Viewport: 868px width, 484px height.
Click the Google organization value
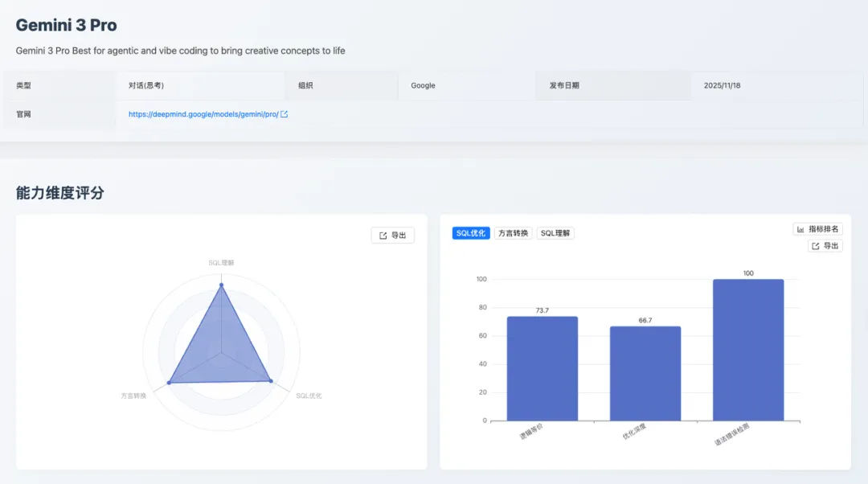point(423,85)
